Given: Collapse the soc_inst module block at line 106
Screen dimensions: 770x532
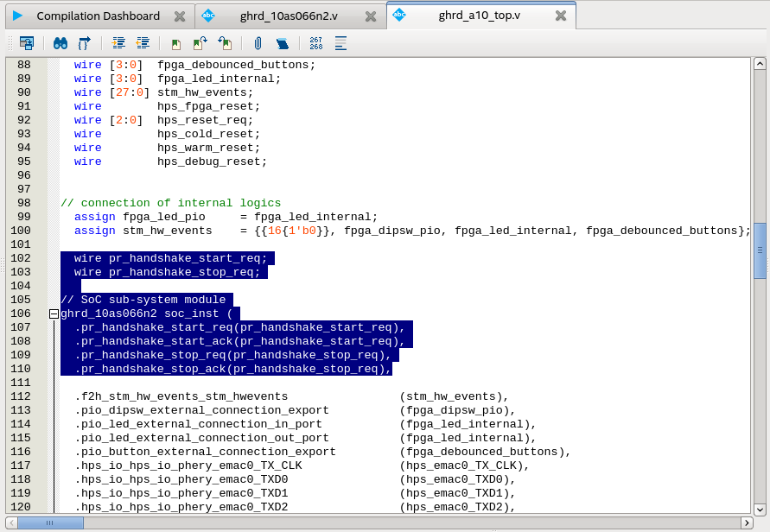Looking at the screenshot, I should pos(54,314).
